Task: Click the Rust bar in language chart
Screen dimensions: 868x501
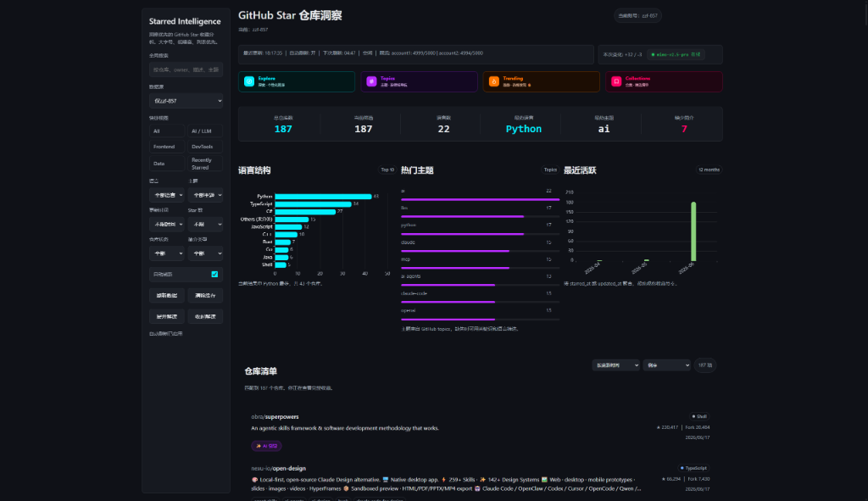Action: (283, 242)
